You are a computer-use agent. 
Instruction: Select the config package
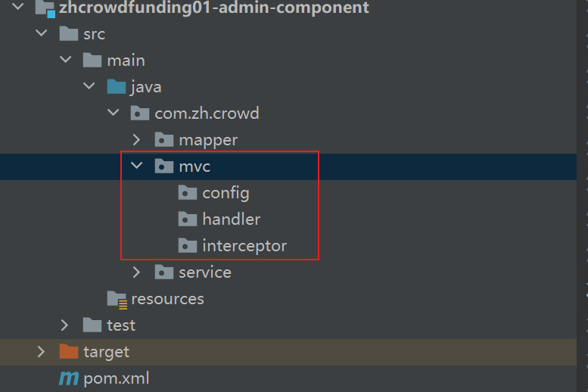pos(226,193)
